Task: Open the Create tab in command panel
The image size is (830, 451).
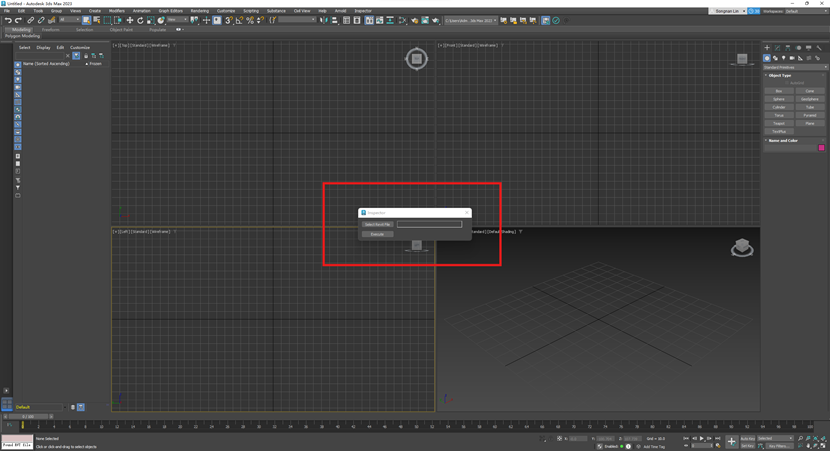Action: 767,48
